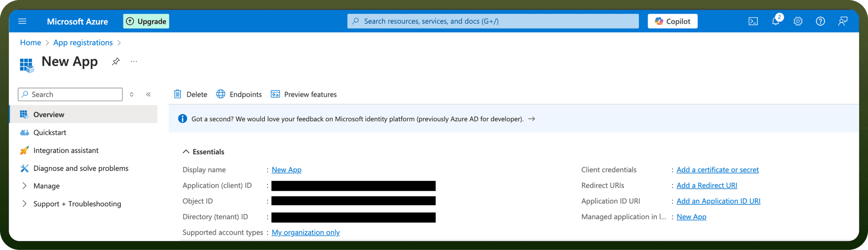Click the feedback banner arrow

[x=532, y=119]
